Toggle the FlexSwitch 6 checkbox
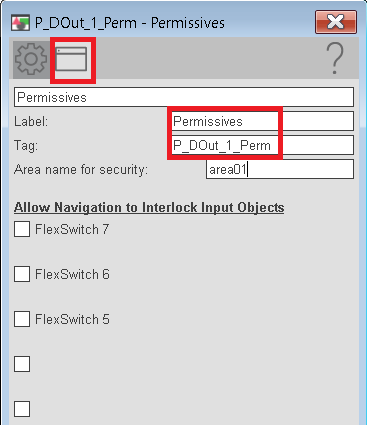The width and height of the screenshot is (367, 425). click(x=22, y=274)
